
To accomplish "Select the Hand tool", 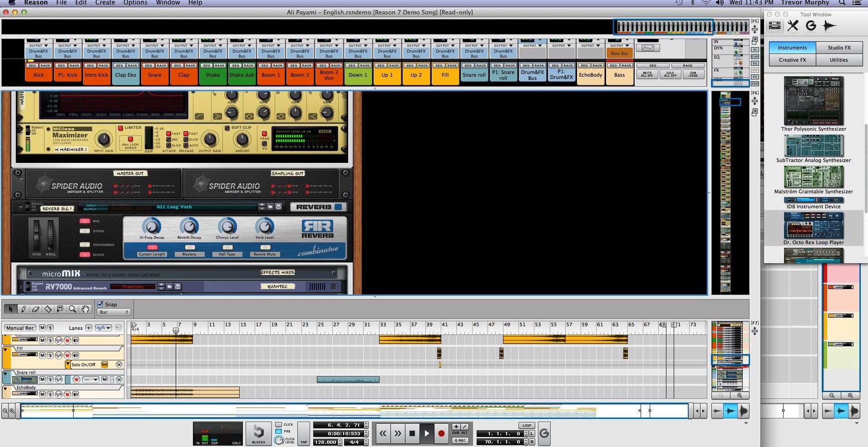I will 85,309.
